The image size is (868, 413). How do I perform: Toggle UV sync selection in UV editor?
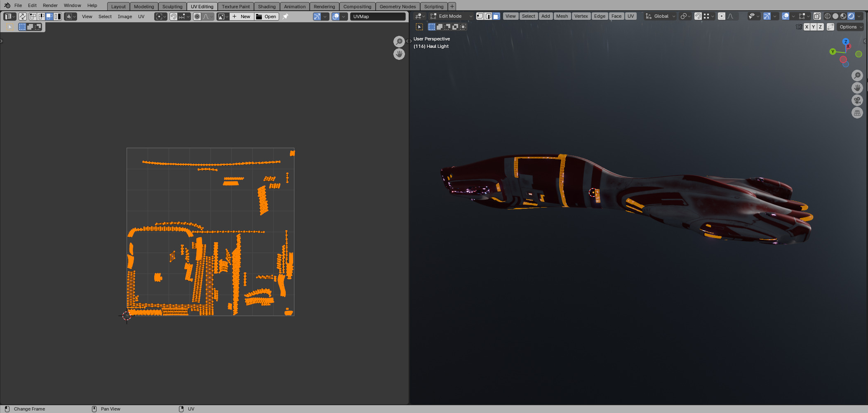coord(23,17)
